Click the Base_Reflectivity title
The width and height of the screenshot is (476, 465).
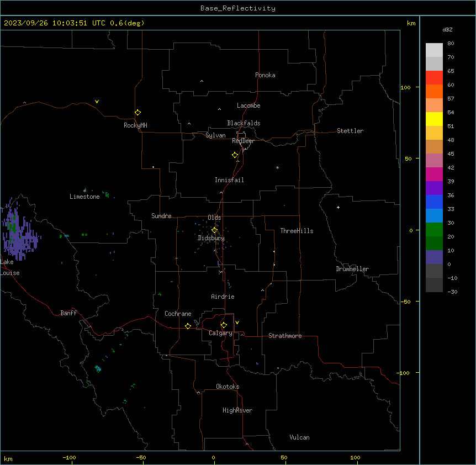(238, 8)
